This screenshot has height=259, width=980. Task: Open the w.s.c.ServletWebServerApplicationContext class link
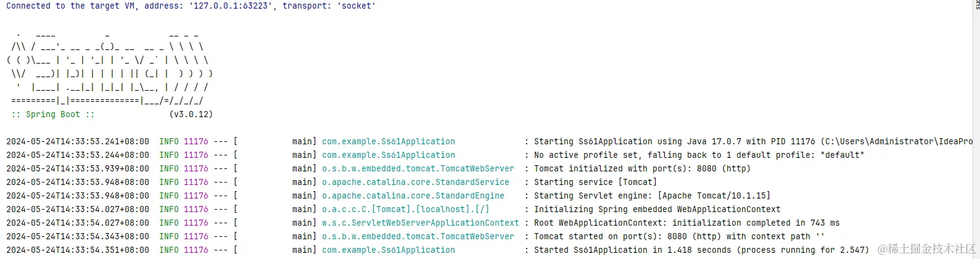[x=420, y=223]
